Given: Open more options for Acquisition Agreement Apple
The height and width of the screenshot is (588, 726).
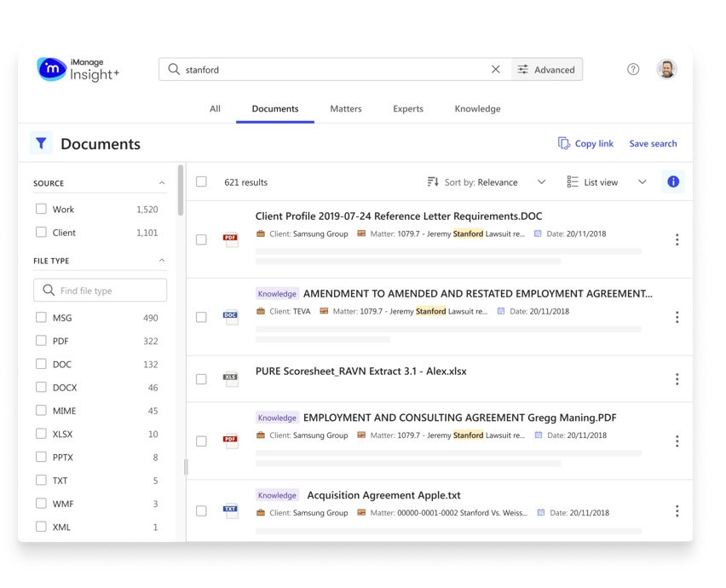Looking at the screenshot, I should (677, 510).
